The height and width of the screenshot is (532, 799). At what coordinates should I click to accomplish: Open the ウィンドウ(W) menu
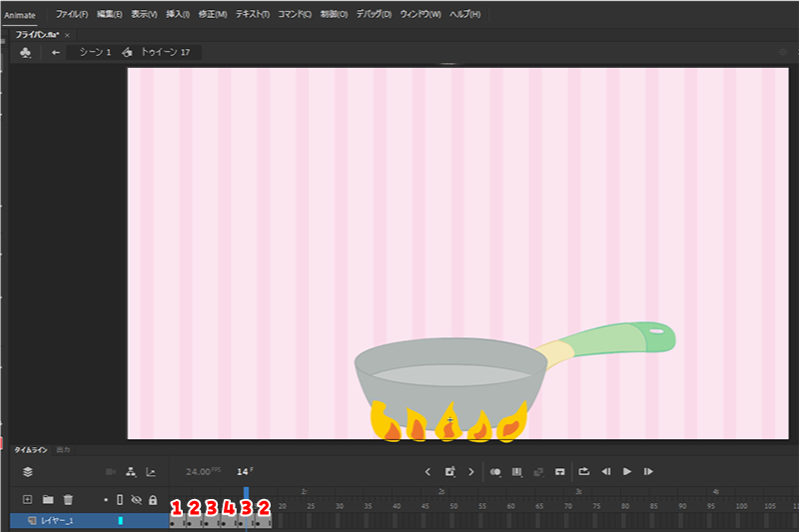420,15
